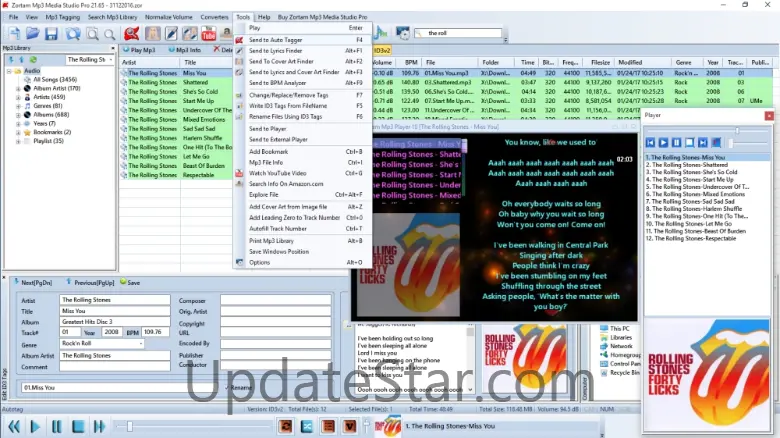780x438 pixels.
Task: Expand the Playlist (35) tree node
Action: [x=18, y=141]
